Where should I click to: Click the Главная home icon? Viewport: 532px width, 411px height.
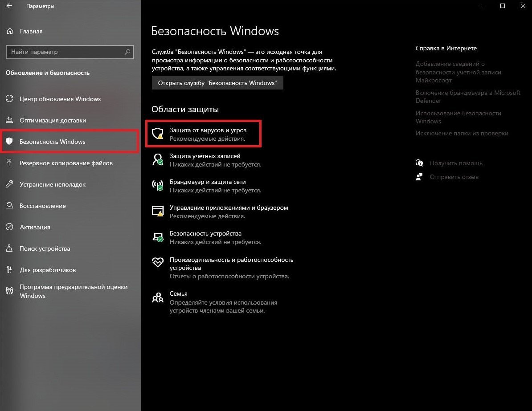click(10, 31)
